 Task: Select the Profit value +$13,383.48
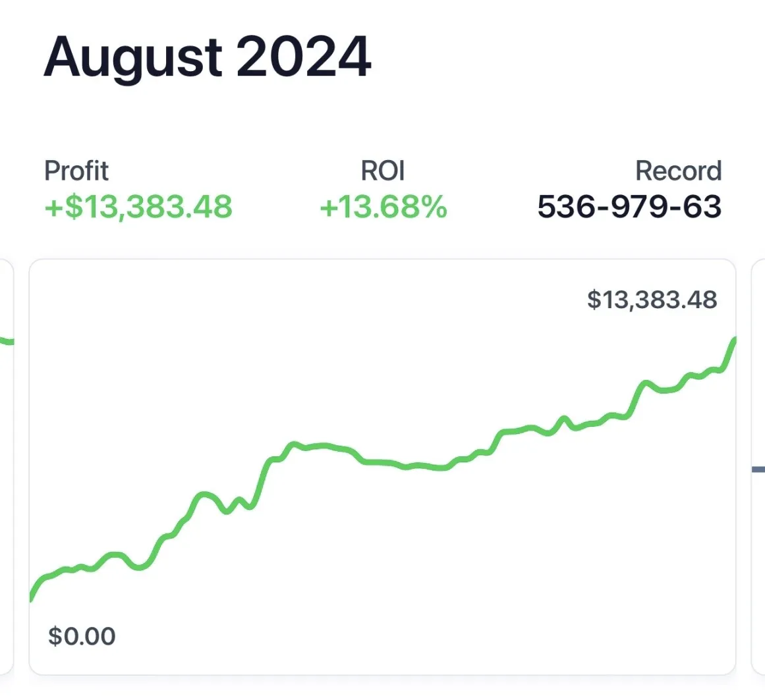coord(138,207)
